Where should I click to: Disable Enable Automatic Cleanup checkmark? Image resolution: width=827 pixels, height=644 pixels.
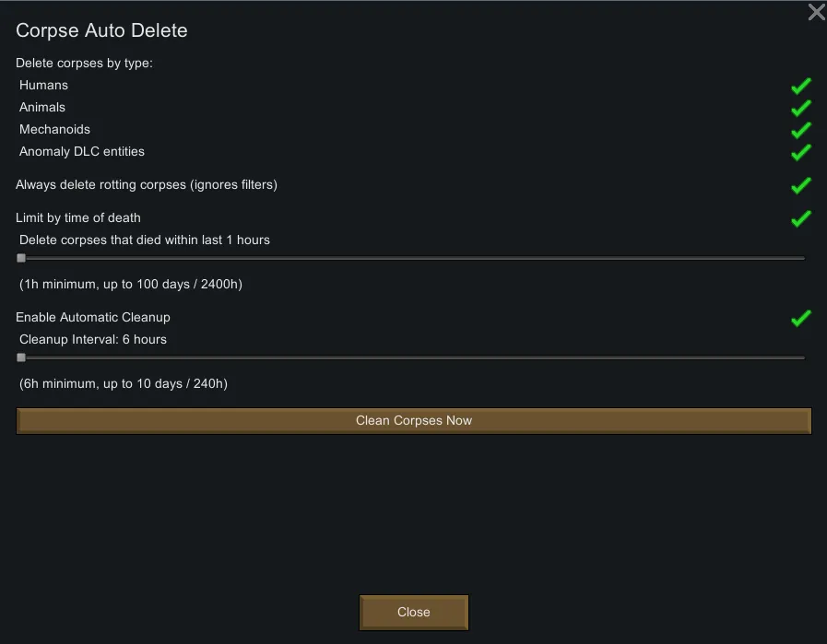pos(800,318)
